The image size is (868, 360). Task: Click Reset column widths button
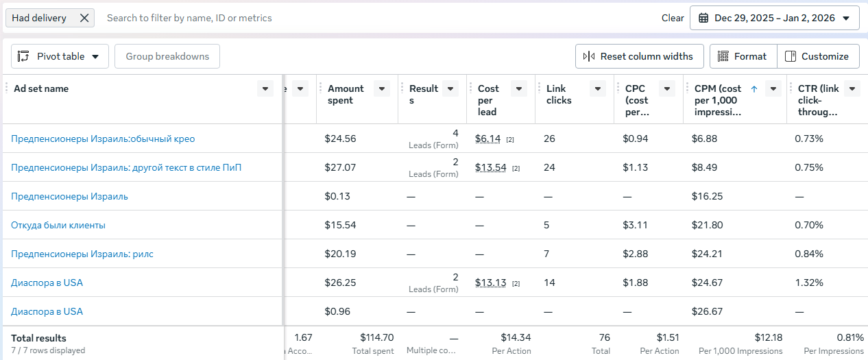[639, 56]
